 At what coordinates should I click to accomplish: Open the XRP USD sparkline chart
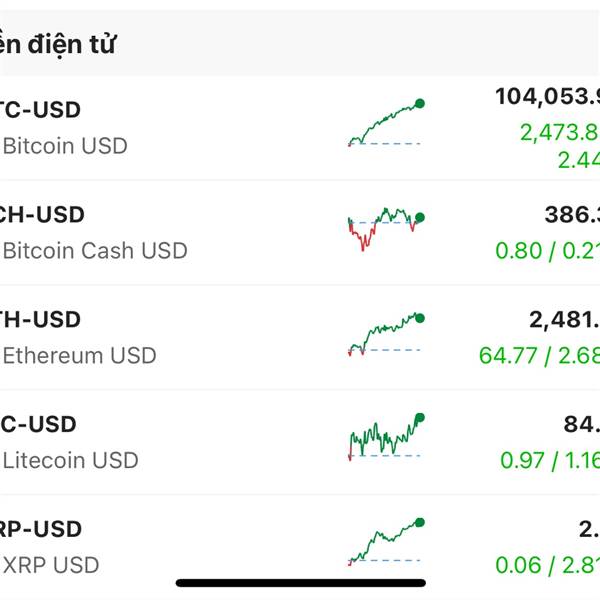point(386,541)
